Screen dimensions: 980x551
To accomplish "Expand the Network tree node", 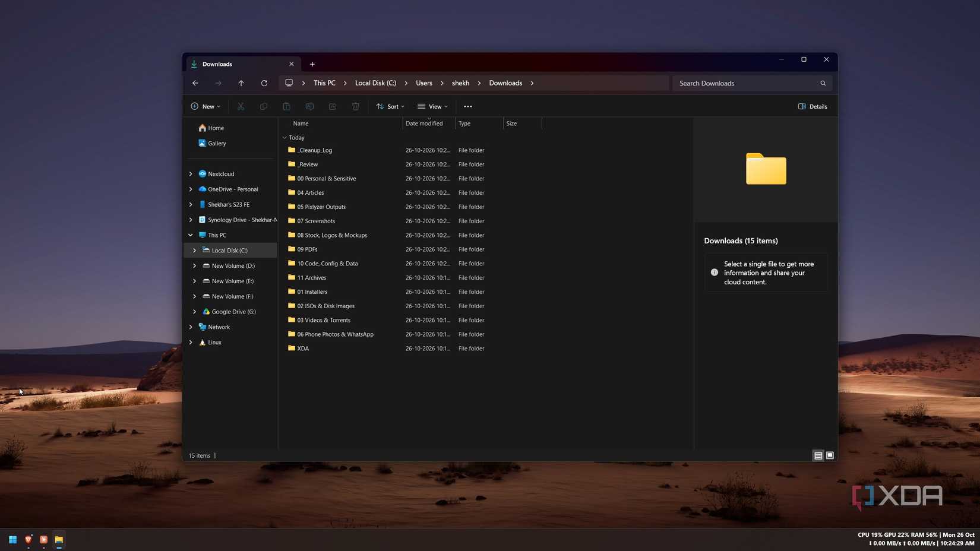I will 191,327.
